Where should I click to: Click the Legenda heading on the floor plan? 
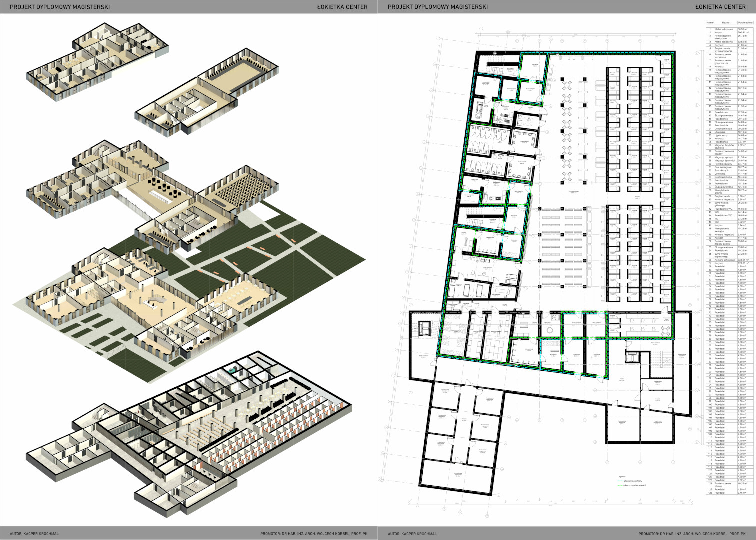(622, 477)
